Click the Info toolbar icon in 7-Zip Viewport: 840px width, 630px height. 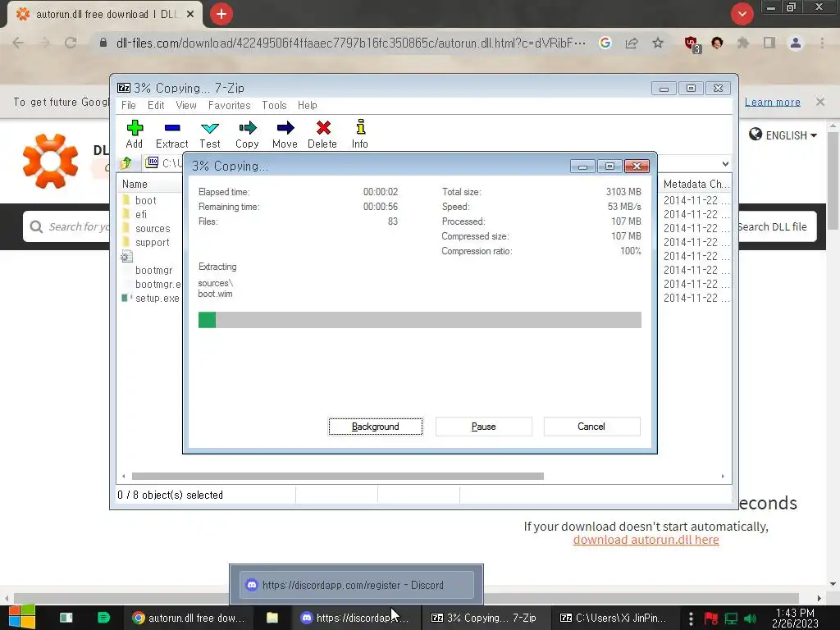click(x=360, y=134)
